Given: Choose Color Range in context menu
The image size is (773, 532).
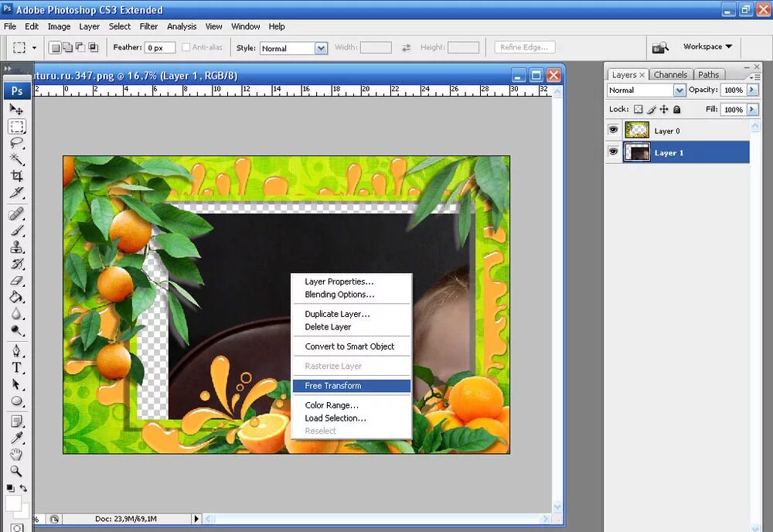Looking at the screenshot, I should click(x=352, y=405).
